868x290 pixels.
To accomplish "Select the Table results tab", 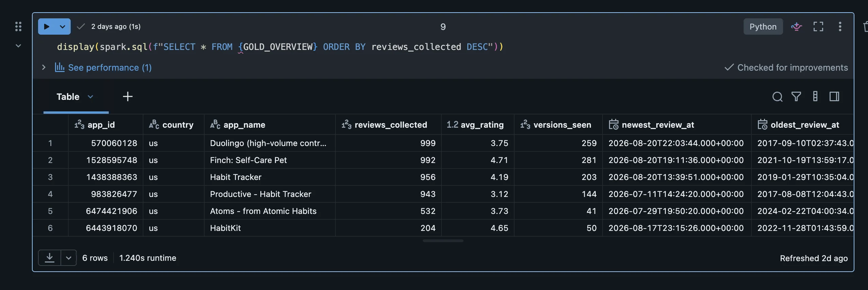I will pyautogui.click(x=68, y=97).
